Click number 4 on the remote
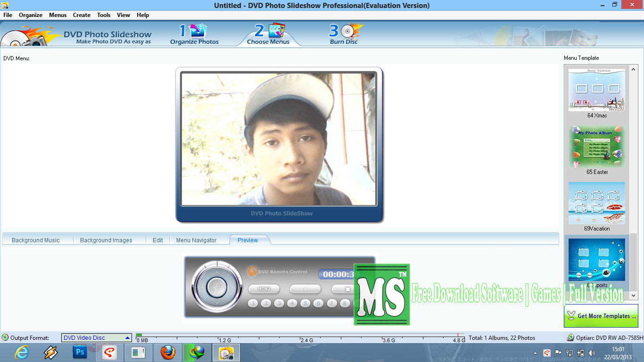Image resolution: width=644 pixels, height=362 pixels. pos(292,303)
